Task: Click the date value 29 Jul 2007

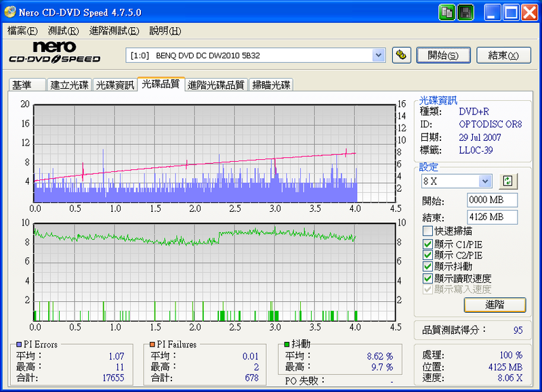Action: click(x=480, y=137)
